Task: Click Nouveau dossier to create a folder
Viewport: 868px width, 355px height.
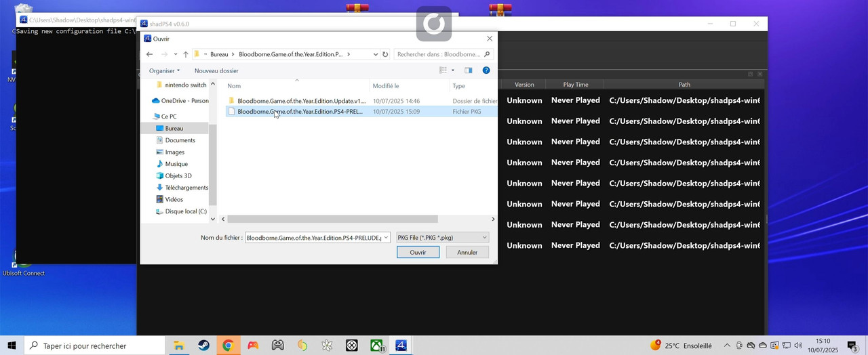Action: pyautogui.click(x=216, y=70)
